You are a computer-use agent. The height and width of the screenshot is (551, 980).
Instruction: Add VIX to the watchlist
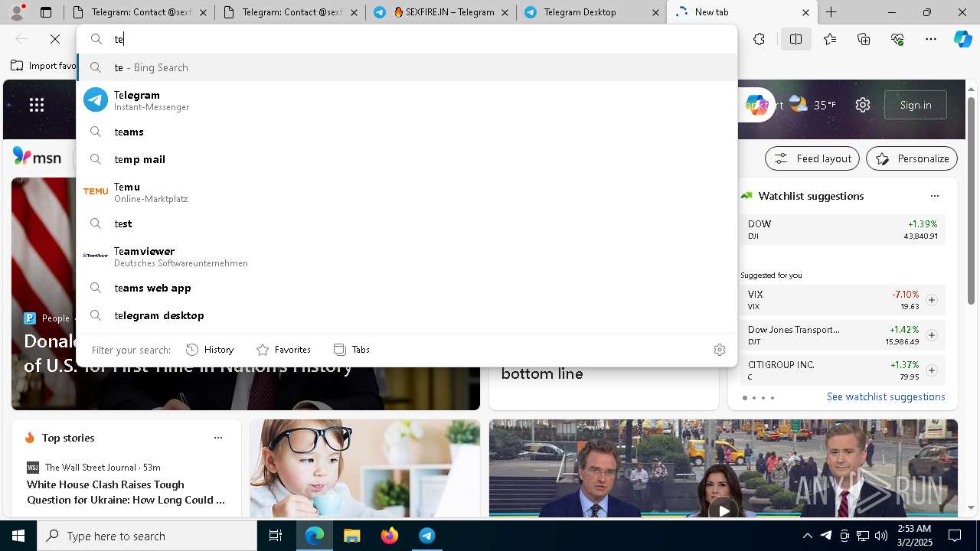[x=932, y=300]
